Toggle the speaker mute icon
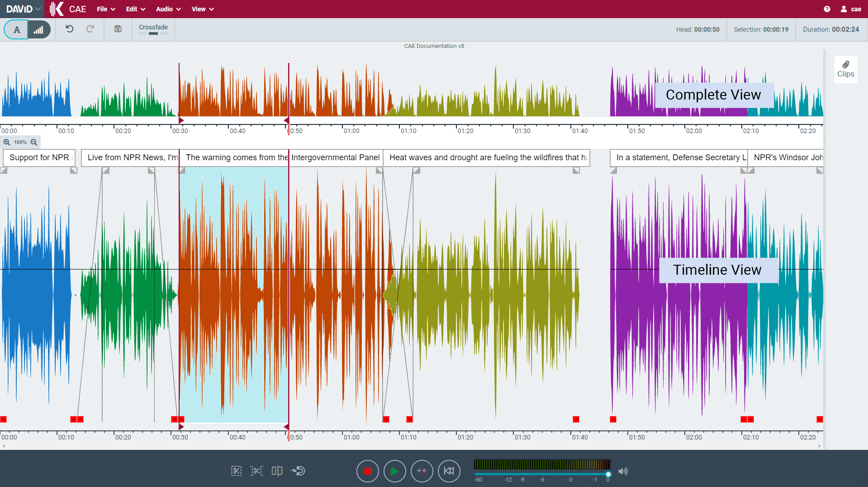868x487 pixels. click(623, 471)
